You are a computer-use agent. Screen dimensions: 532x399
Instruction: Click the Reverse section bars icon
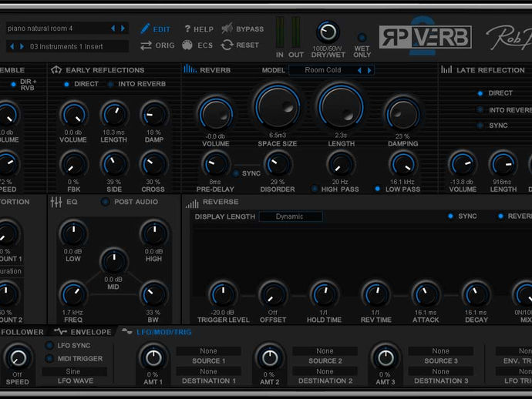tap(192, 203)
